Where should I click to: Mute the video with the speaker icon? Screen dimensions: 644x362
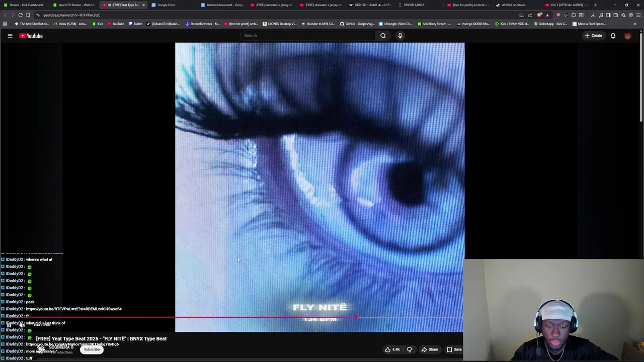pyautogui.click(x=22, y=325)
